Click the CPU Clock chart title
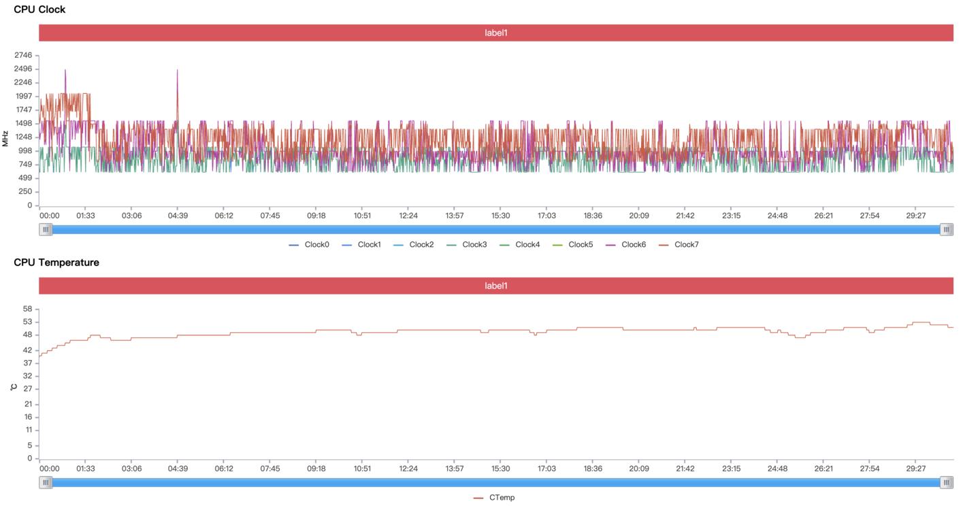This screenshot has width=980, height=515. click(x=39, y=10)
